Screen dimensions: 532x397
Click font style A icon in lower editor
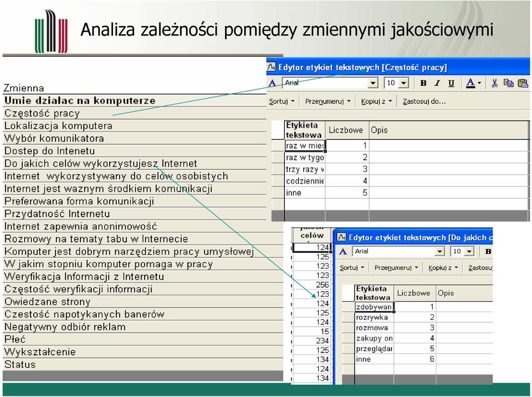(343, 251)
